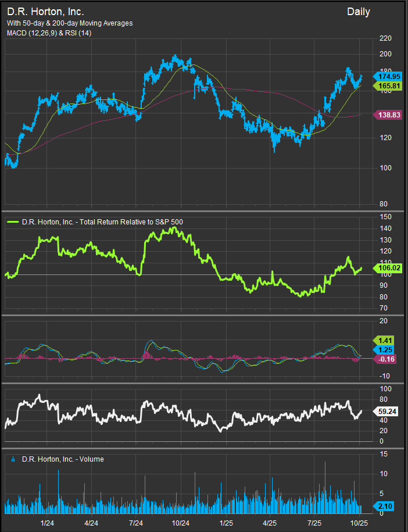Click the D.R. Horton Volume legend label
Viewport: 408px width, 532px height.
click(x=63, y=459)
